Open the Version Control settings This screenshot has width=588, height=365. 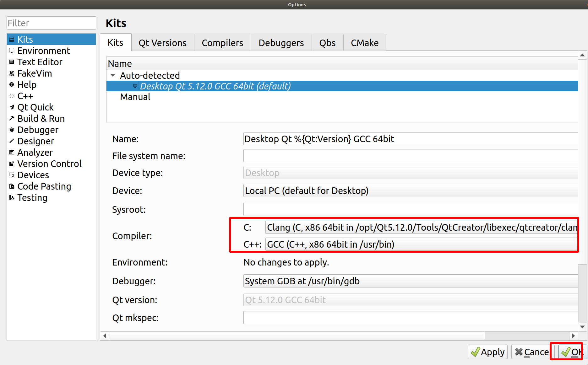coord(49,164)
